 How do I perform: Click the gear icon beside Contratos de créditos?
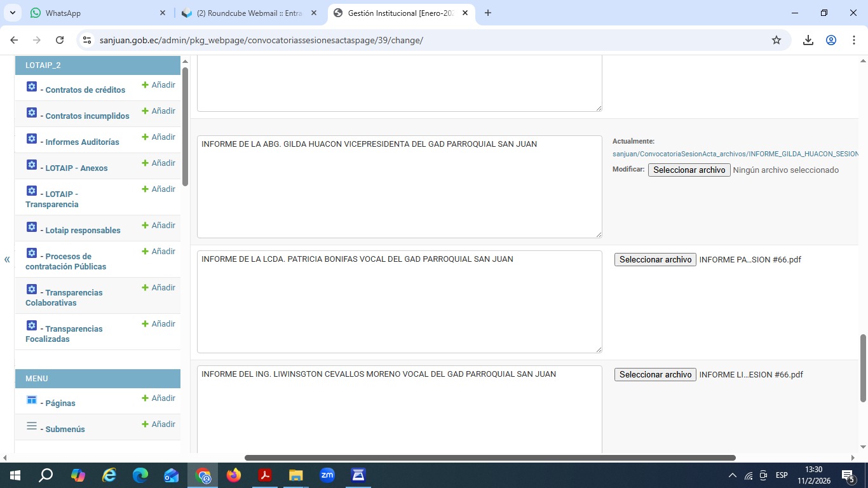32,87
